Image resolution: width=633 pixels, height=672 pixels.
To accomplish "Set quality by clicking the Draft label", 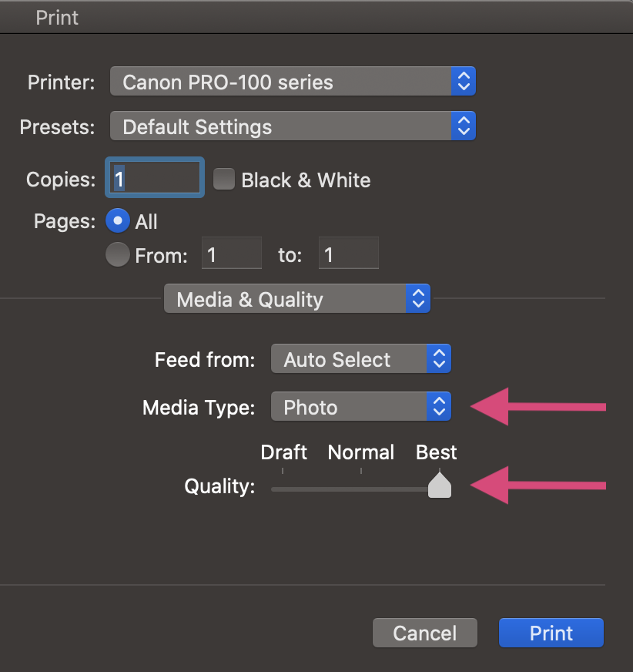I will point(283,452).
